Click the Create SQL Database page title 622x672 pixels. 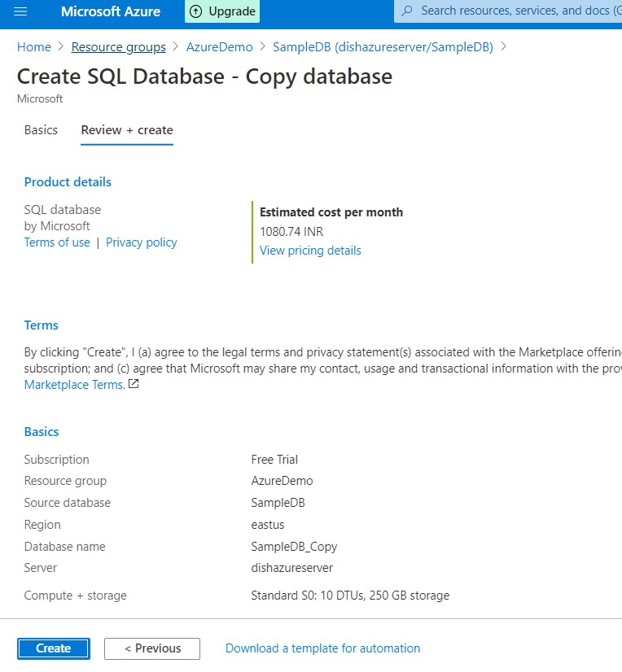click(x=204, y=76)
